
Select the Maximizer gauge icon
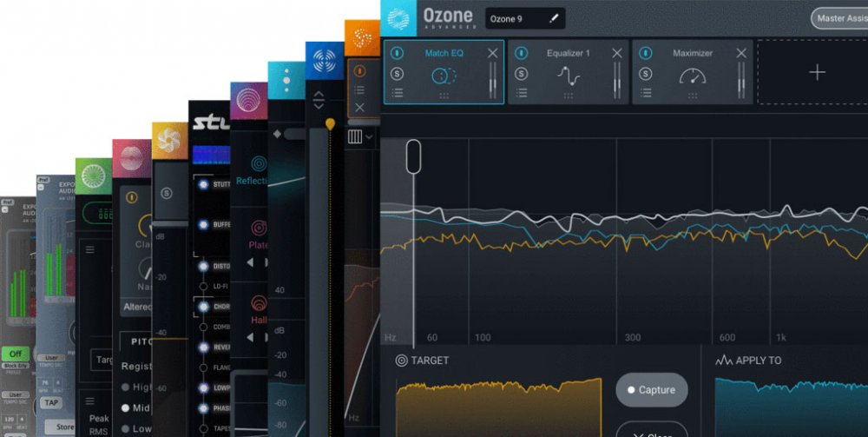(x=693, y=76)
